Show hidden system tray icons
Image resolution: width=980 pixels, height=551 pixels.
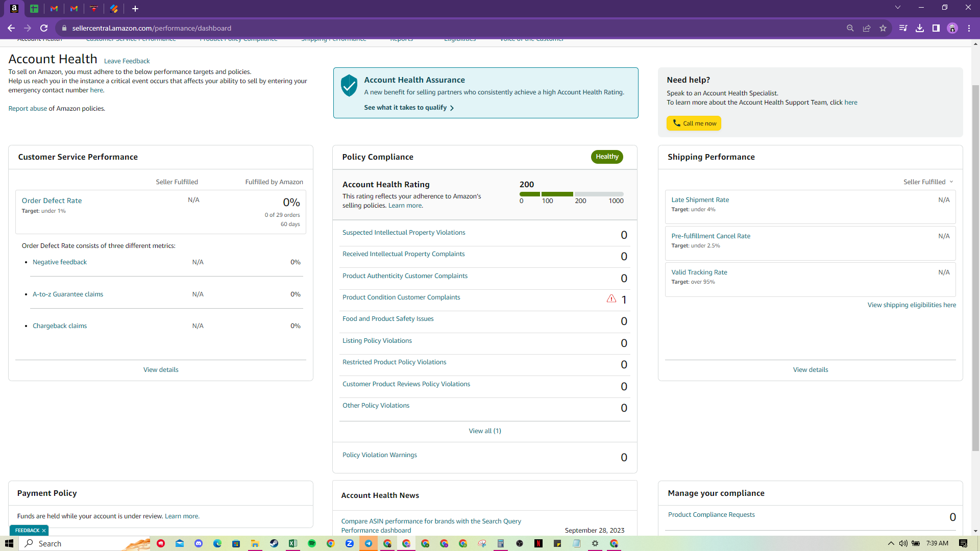pos(891,543)
